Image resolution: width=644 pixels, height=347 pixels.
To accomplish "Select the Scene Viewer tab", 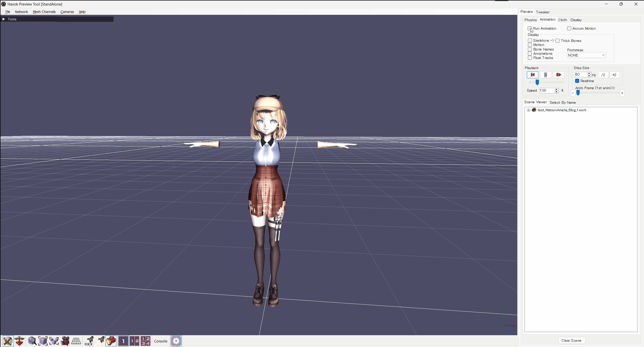I will [x=535, y=102].
